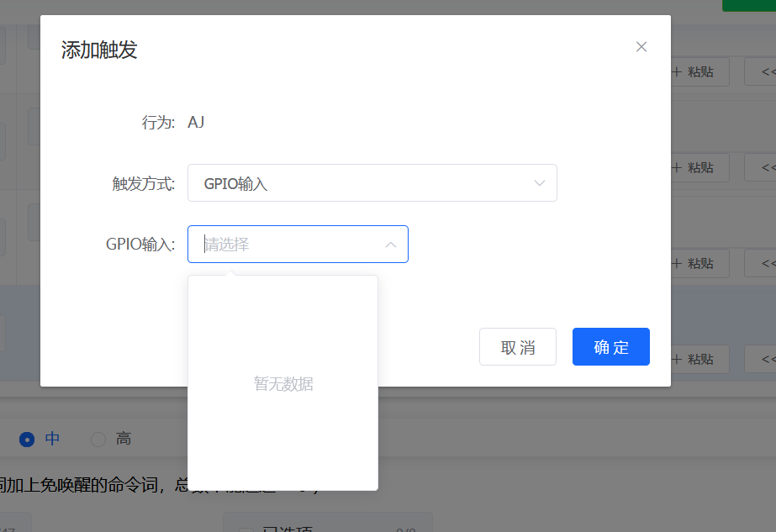Click the plus icon on the bottom 粘贴 button
The height and width of the screenshot is (532, 776).
click(x=678, y=359)
